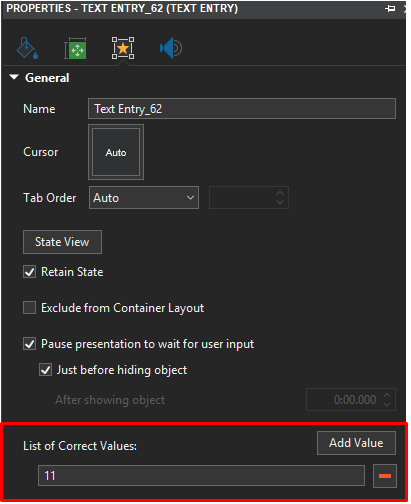This screenshot has height=504, width=411.
Task: Increase the tab order number stepper
Action: click(280, 193)
